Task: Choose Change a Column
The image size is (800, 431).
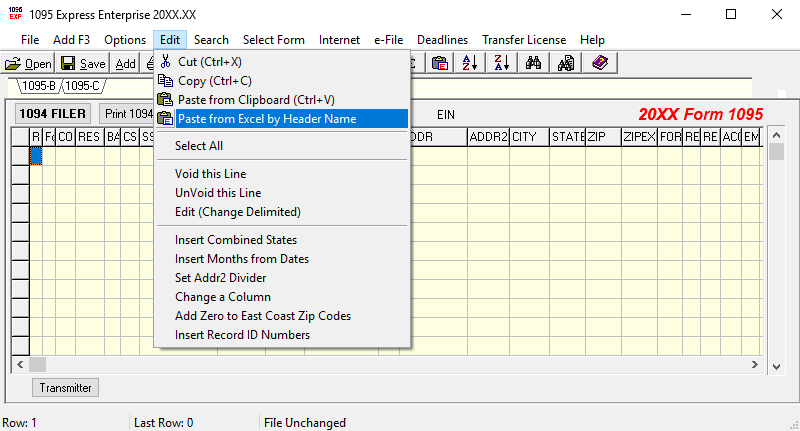Action: click(282, 297)
